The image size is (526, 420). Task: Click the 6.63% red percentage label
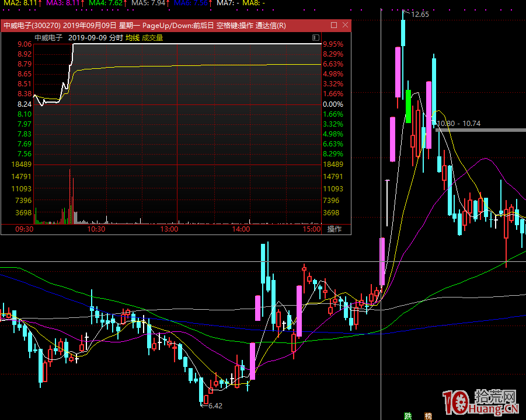[333, 64]
